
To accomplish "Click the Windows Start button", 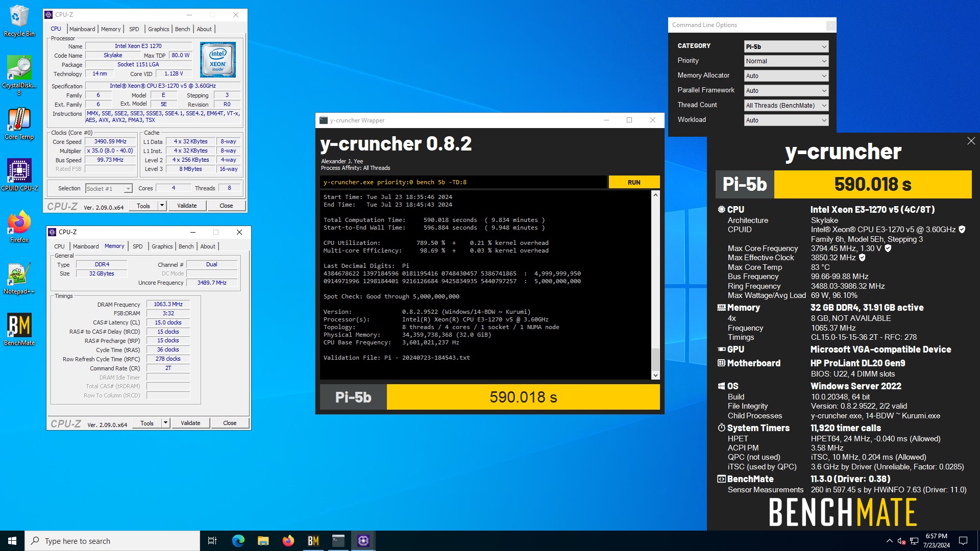I will (12, 541).
